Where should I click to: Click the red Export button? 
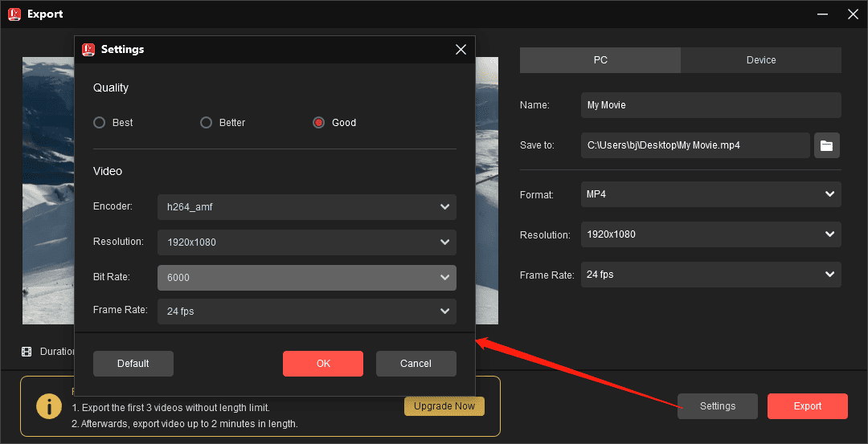click(x=808, y=406)
